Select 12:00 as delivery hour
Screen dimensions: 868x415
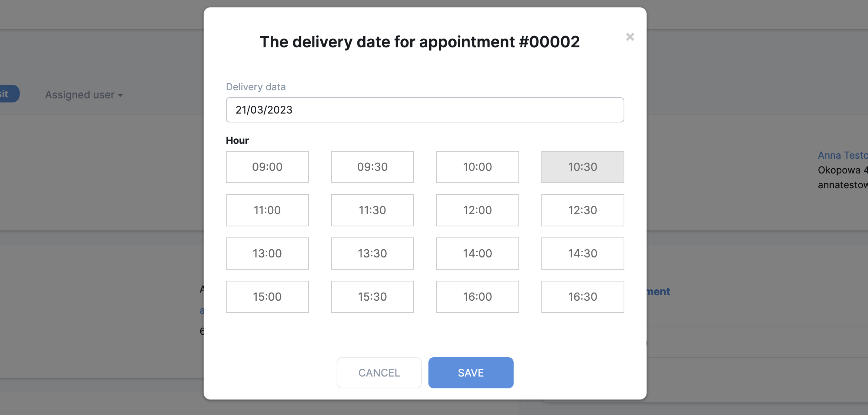coord(477,210)
